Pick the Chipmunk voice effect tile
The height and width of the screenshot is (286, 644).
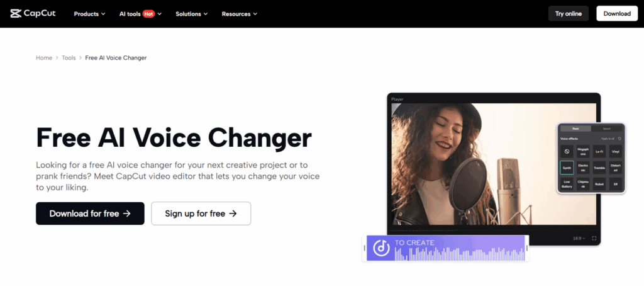point(583,185)
